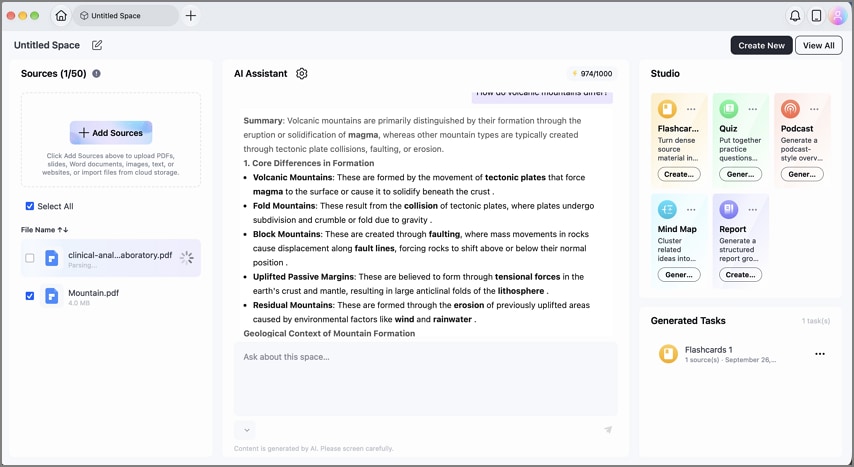Toggle the Select All checkbox
This screenshot has height=467, width=854.
point(30,206)
